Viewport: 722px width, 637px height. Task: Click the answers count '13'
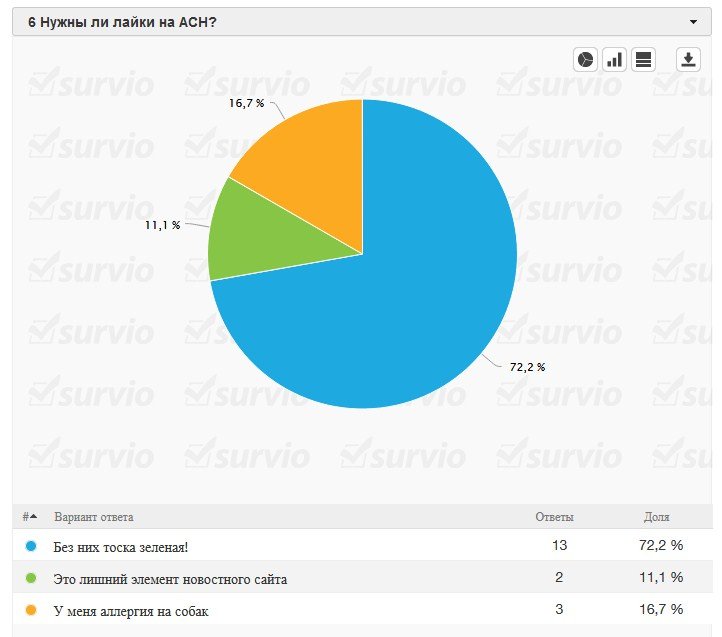click(559, 545)
